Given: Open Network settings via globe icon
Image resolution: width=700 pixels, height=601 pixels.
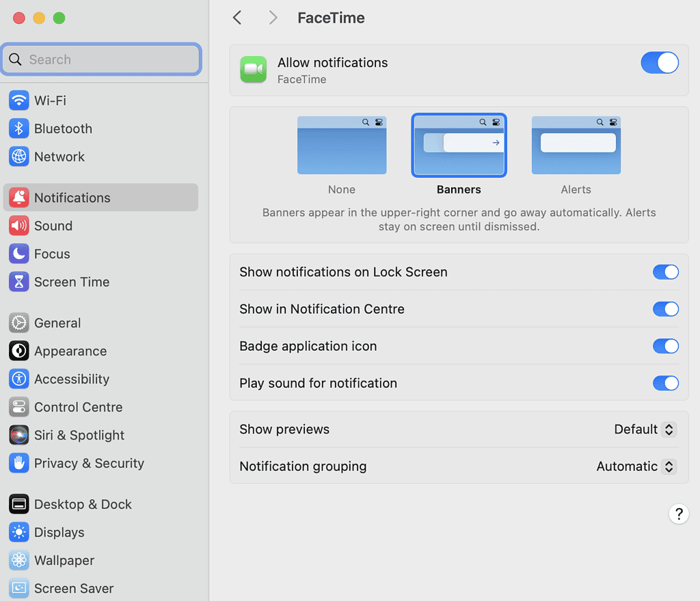Looking at the screenshot, I should pos(18,157).
